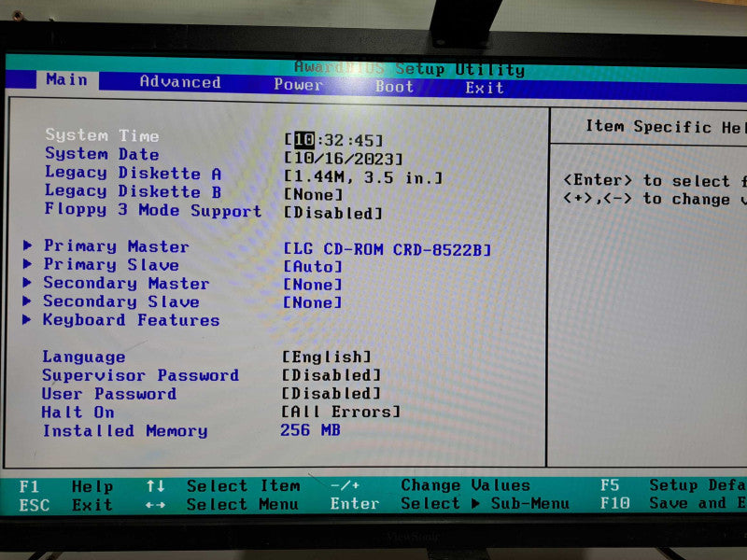Select Secondary Slave None value
747x560 pixels.
click(313, 302)
